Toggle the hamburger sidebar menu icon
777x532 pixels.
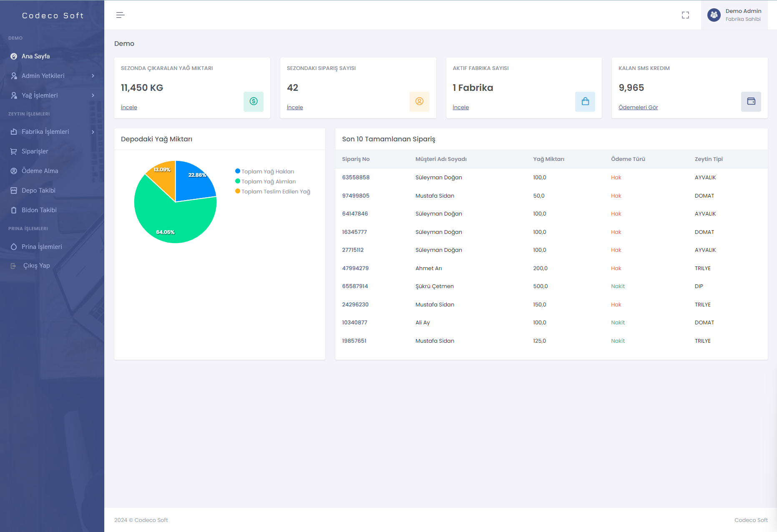pos(120,15)
